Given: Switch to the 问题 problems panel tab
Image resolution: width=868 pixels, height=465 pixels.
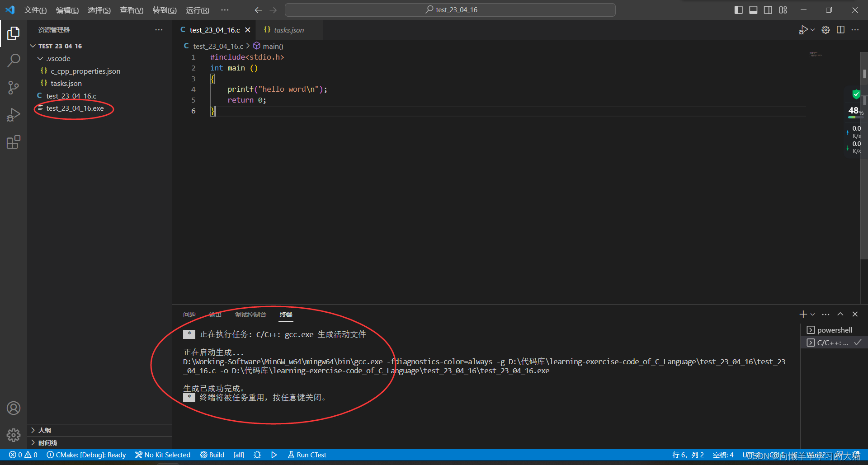Looking at the screenshot, I should [x=189, y=315].
